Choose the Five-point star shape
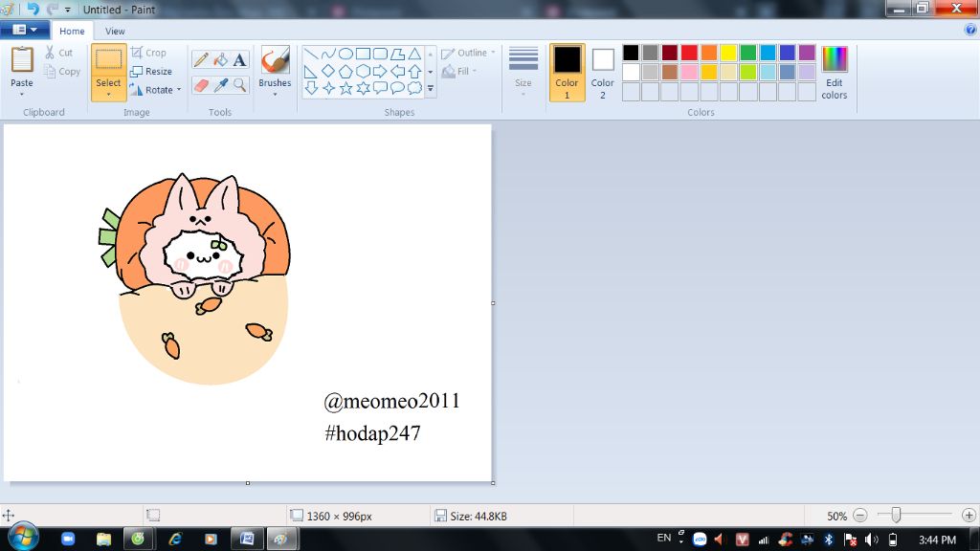 (x=345, y=88)
